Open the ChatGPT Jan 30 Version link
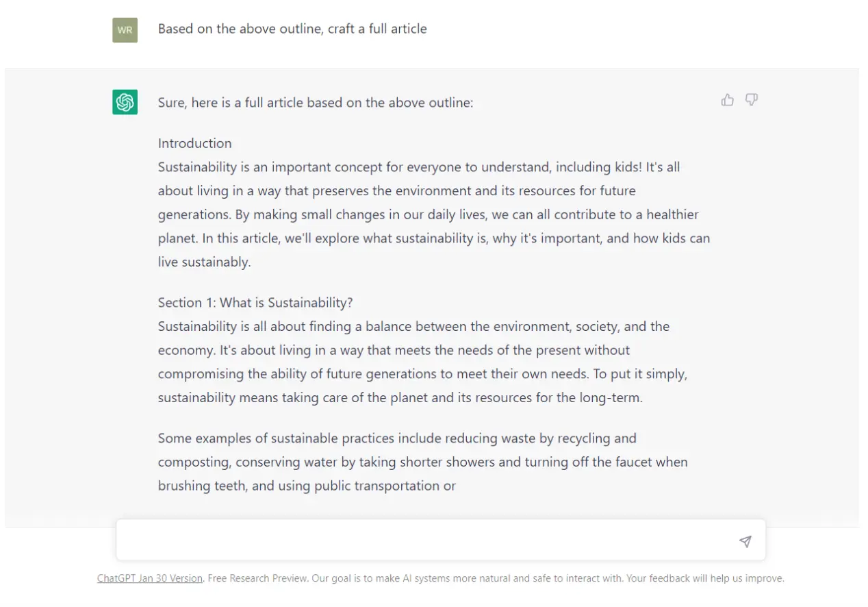The width and height of the screenshot is (868, 607). (150, 578)
